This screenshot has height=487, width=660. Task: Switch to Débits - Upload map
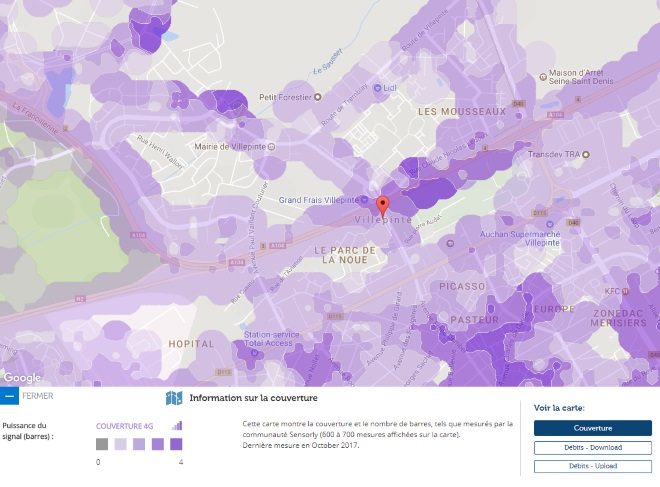tap(592, 466)
